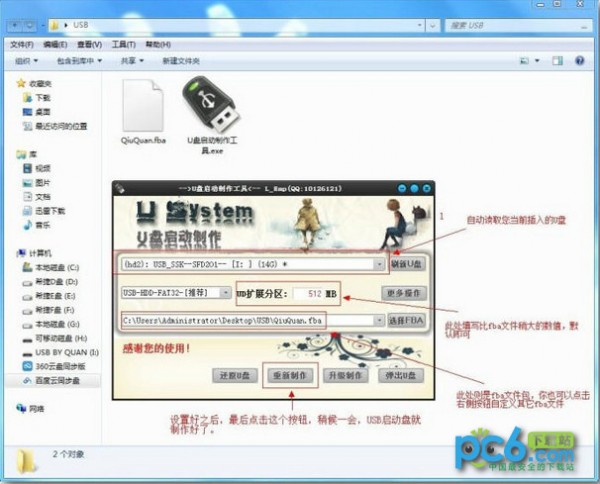Click the 搜索 USB search box
The height and width of the screenshot is (484, 600).
tap(517, 26)
